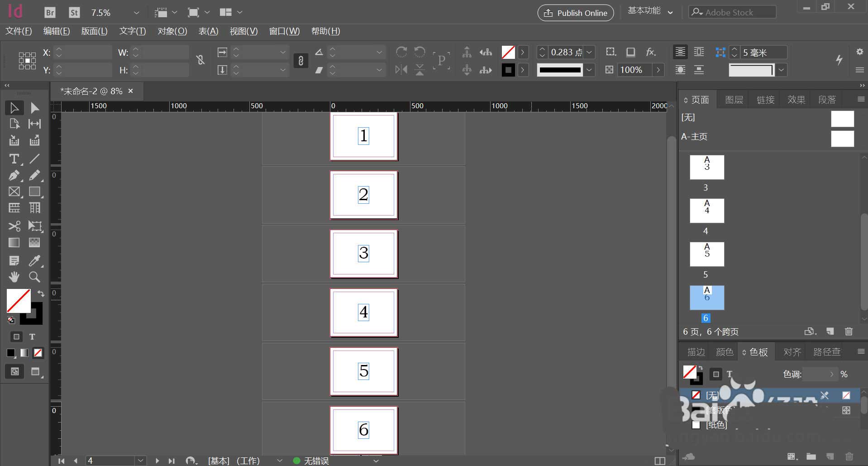Select the Hand tool
Screen dimensions: 868x466
tap(14, 277)
